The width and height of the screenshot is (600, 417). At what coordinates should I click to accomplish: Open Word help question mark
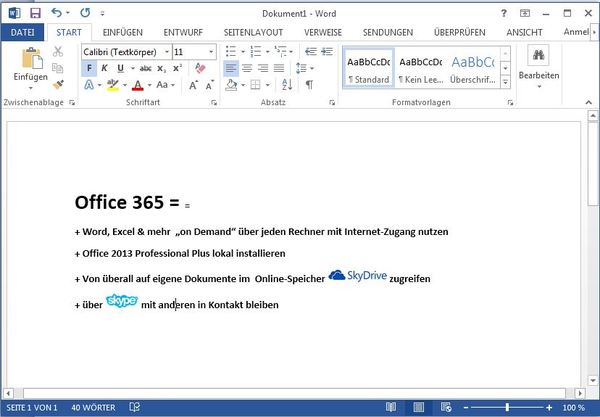coord(504,13)
